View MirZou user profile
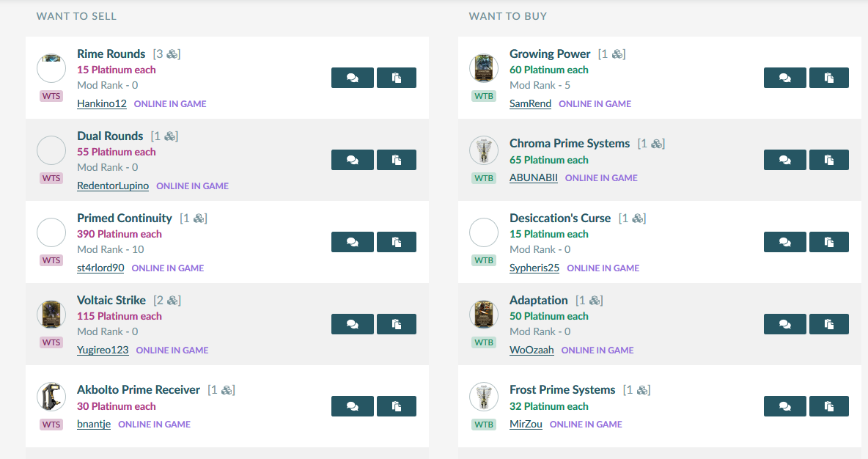The width and height of the screenshot is (868, 459). click(526, 424)
